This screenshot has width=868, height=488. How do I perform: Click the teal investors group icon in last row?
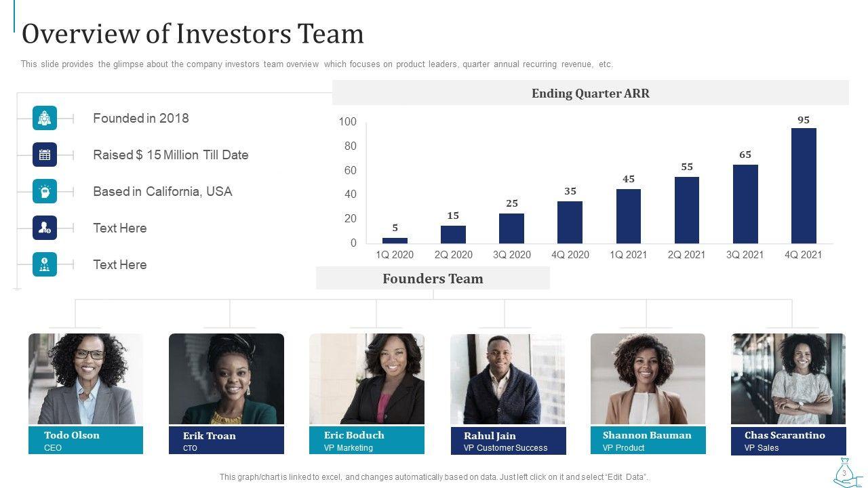(x=45, y=264)
